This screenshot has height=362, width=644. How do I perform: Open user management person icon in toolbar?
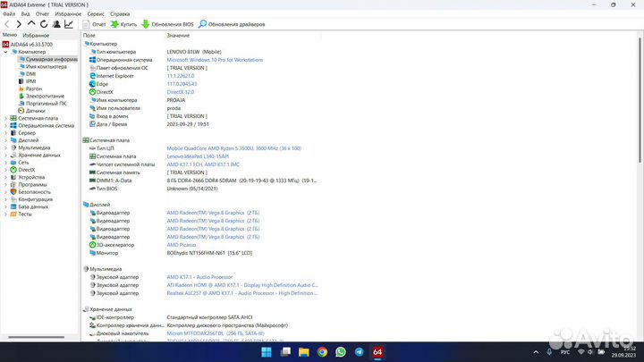(56, 24)
